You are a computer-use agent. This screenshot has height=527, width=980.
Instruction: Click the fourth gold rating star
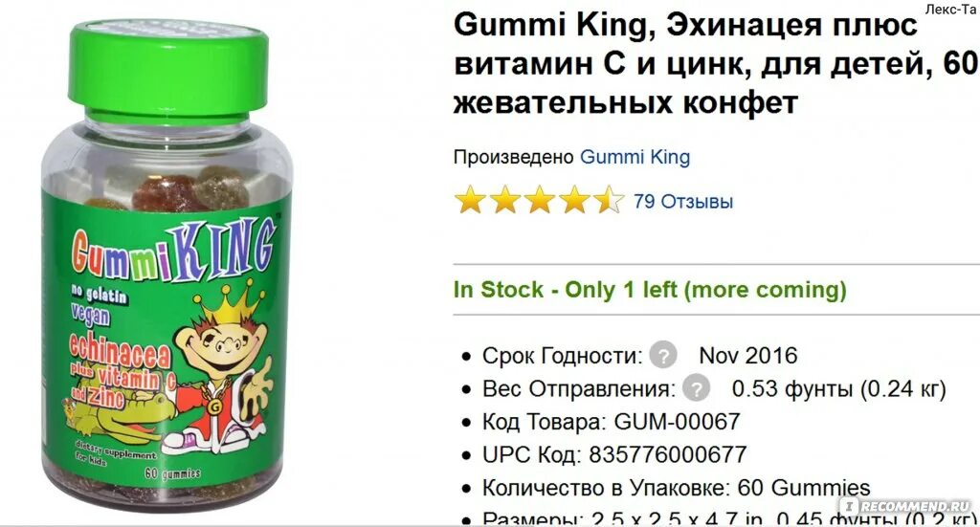coord(574,201)
